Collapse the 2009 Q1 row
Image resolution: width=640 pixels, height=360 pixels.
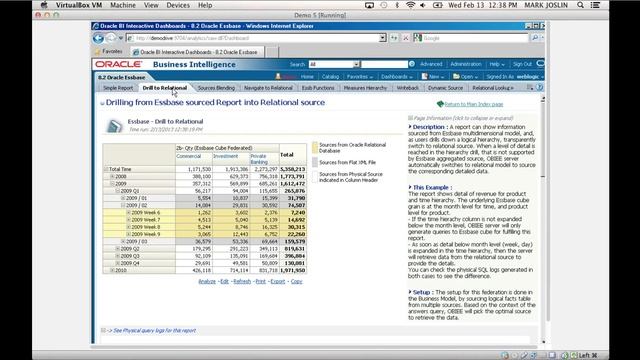click(118, 191)
